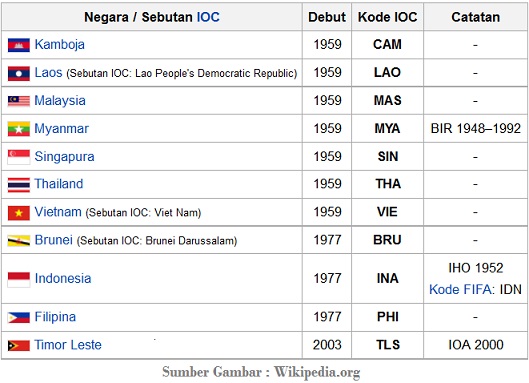Click the Brunei flag icon
529x383 pixels.
[x=19, y=241]
